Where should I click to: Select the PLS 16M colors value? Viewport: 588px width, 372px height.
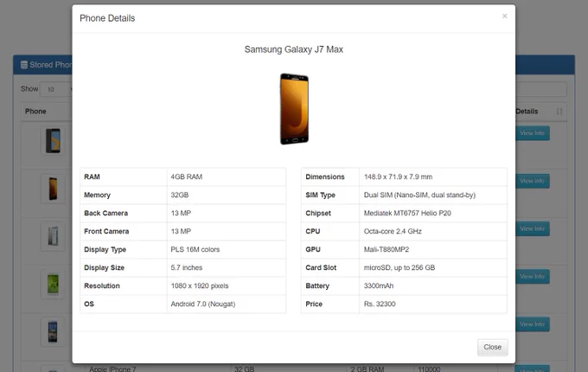(195, 249)
